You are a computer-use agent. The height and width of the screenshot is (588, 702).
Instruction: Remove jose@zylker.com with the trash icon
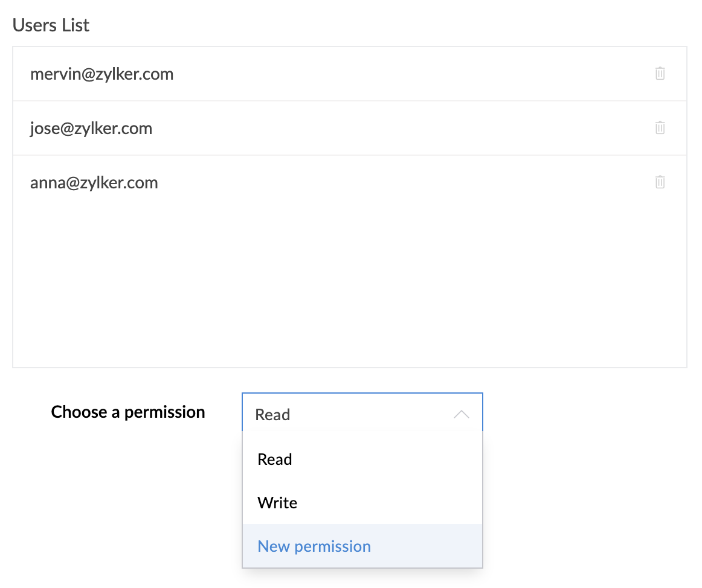click(x=660, y=128)
